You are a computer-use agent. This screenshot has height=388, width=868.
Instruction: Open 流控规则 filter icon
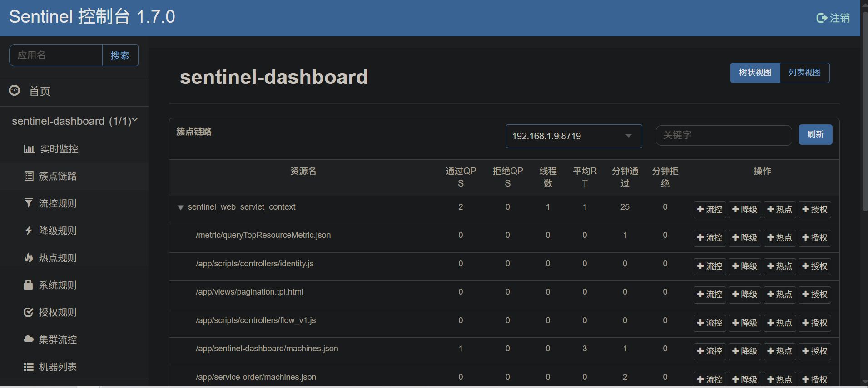pyautogui.click(x=29, y=203)
